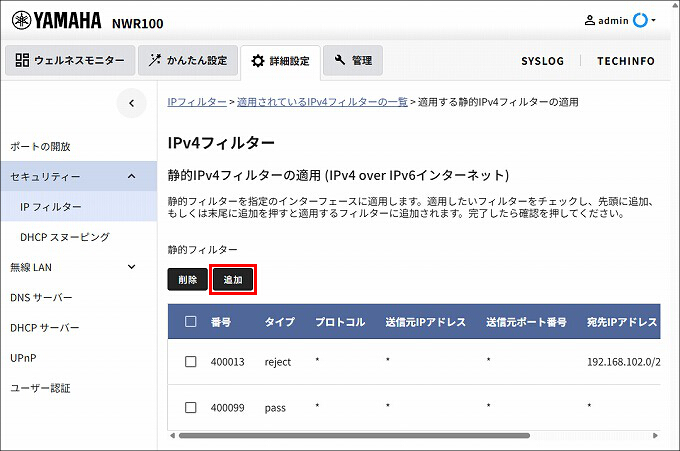Image resolution: width=680 pixels, height=451 pixels.
Task: Click the 400013 number cell
Action: (x=228, y=362)
